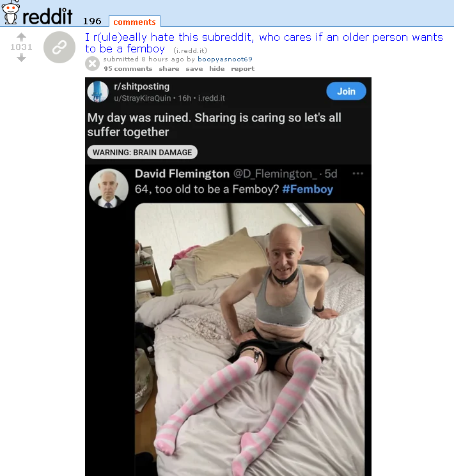Click the #Femboy hashtag

pos(308,189)
